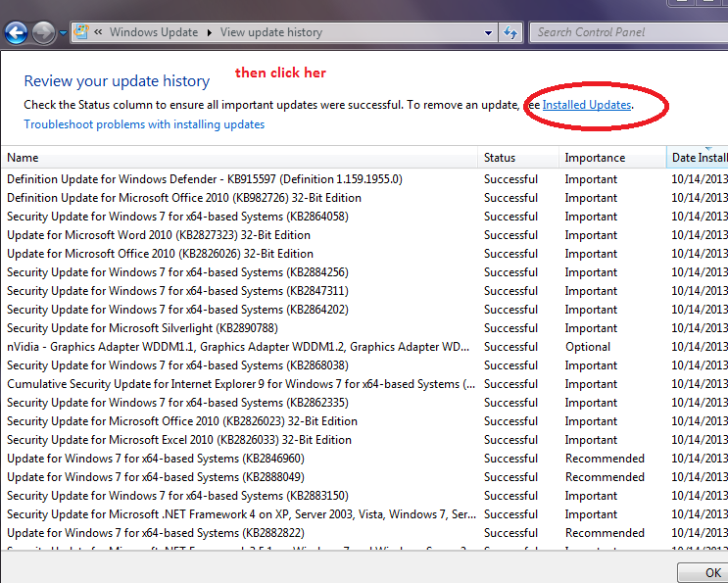Select Security Update KB2864202 row

[364, 310]
